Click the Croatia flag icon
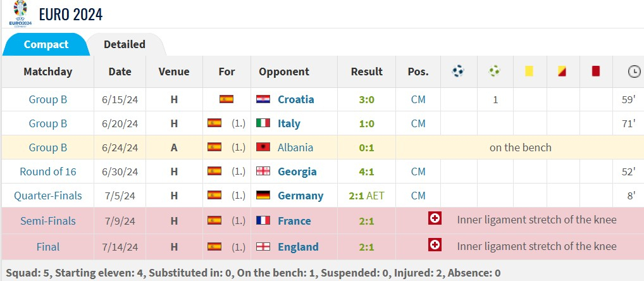The height and width of the screenshot is (281, 644). (263, 99)
